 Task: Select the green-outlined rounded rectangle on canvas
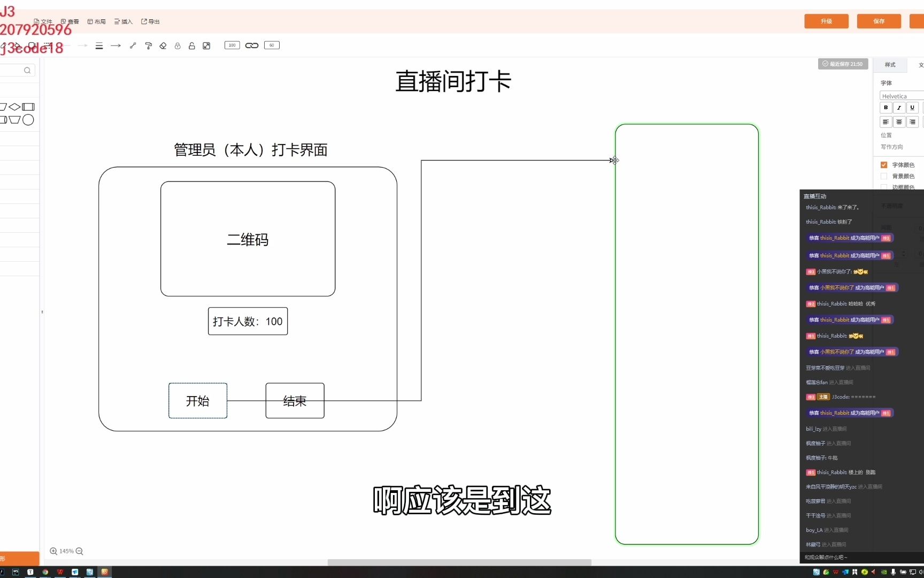(x=687, y=334)
